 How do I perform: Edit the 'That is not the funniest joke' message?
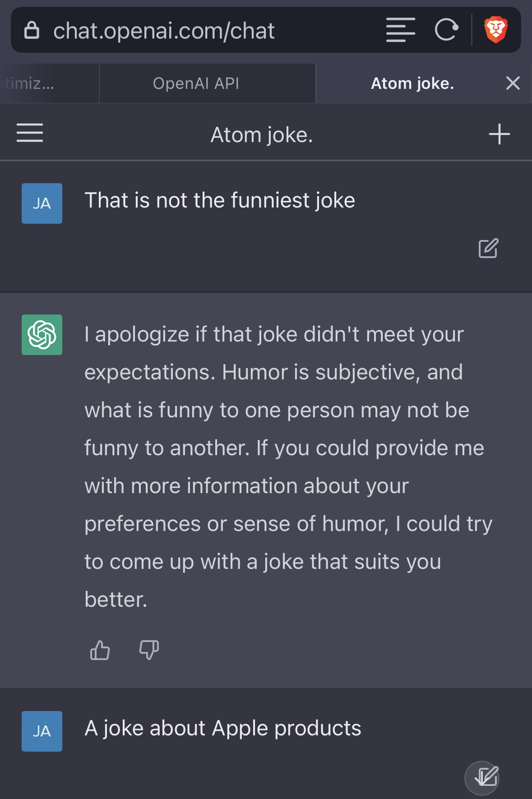[488, 248]
